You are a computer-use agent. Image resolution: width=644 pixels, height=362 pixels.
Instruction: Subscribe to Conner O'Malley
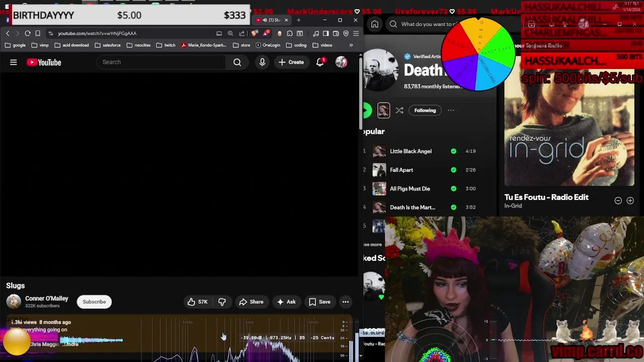pyautogui.click(x=94, y=302)
